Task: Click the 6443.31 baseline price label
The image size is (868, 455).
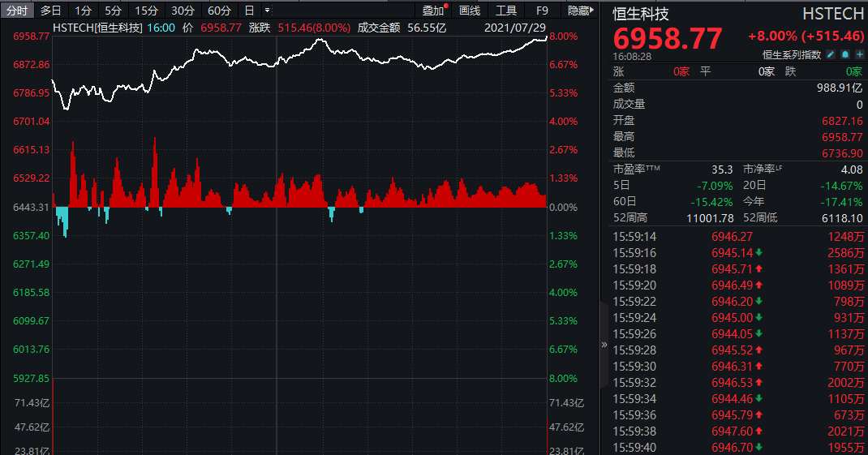Action: click(31, 207)
